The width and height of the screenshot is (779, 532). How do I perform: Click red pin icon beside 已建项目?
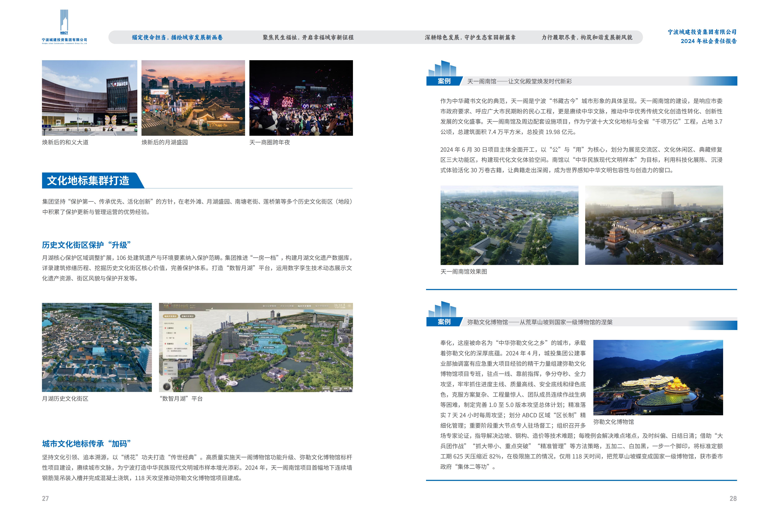pyautogui.click(x=165, y=328)
